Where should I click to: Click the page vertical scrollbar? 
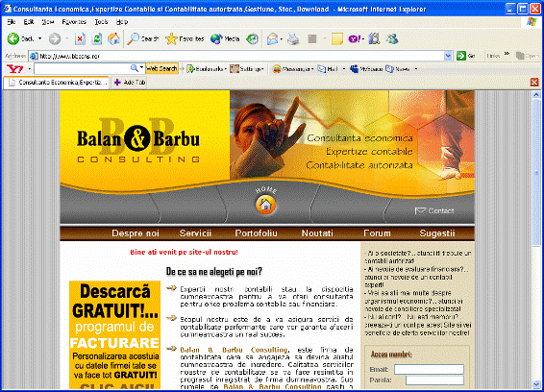click(536, 239)
